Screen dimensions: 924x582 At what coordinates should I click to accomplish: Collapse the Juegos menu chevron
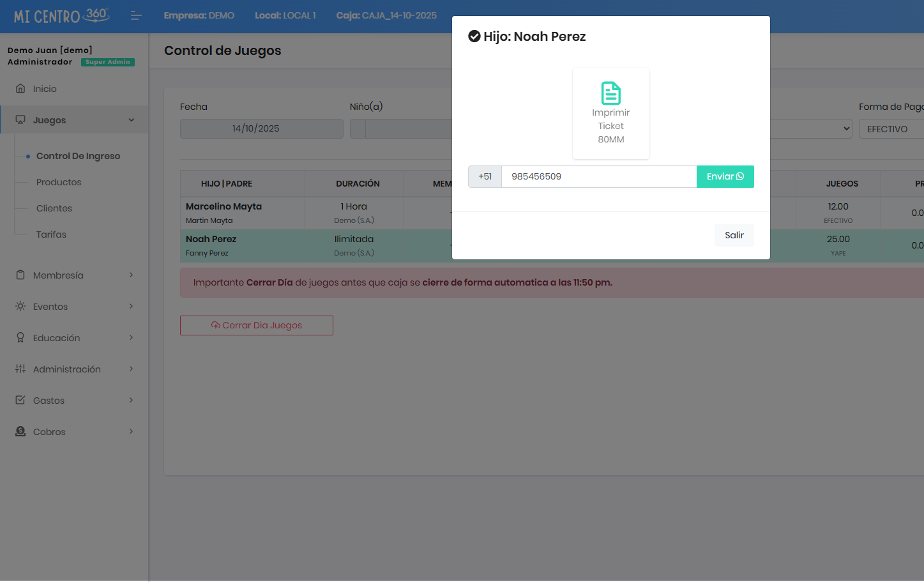click(132, 120)
